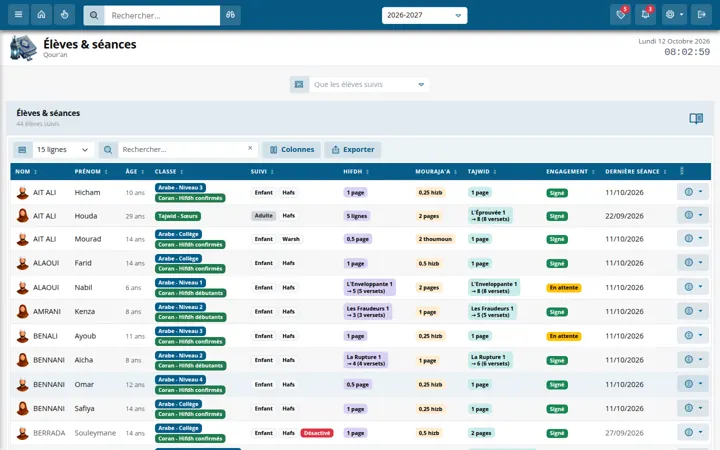
Task: Click the Exporter button
Action: [x=353, y=150]
